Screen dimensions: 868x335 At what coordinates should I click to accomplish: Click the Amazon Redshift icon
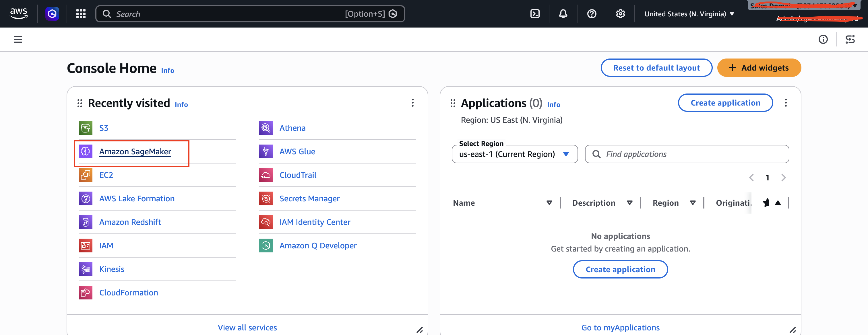[86, 222]
